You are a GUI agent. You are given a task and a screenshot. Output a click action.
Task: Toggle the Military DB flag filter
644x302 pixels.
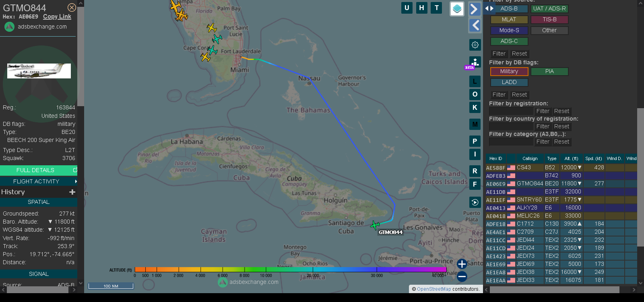coord(509,71)
